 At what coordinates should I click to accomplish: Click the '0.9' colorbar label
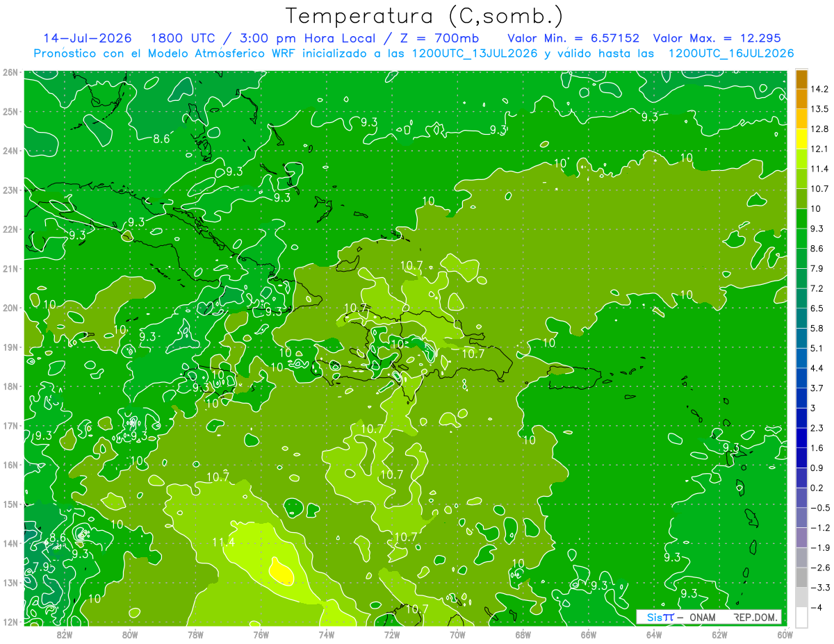coord(817,468)
